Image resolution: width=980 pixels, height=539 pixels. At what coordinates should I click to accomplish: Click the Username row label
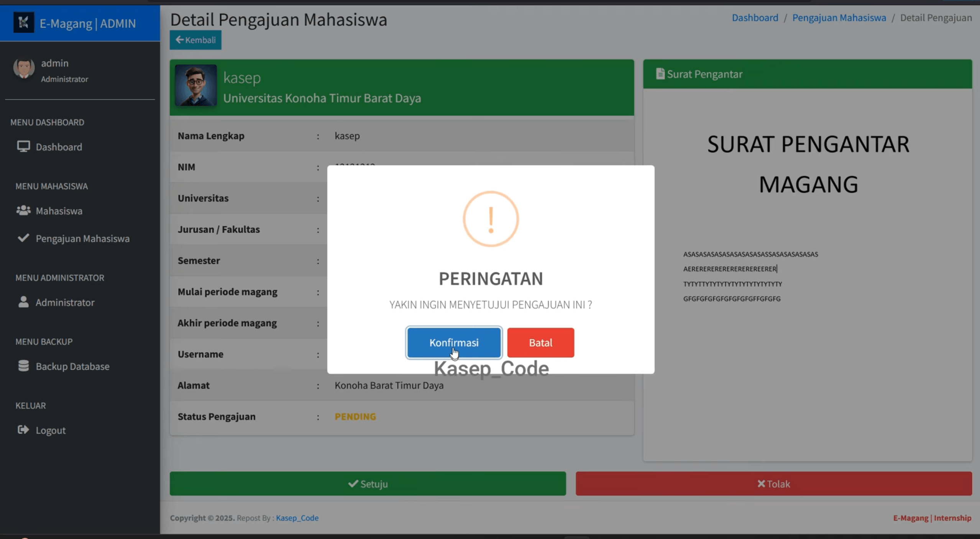[x=200, y=354]
